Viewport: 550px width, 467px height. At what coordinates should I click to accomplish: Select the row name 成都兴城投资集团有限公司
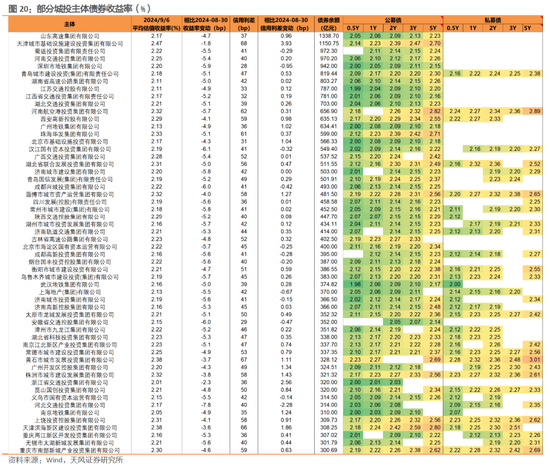(70, 187)
